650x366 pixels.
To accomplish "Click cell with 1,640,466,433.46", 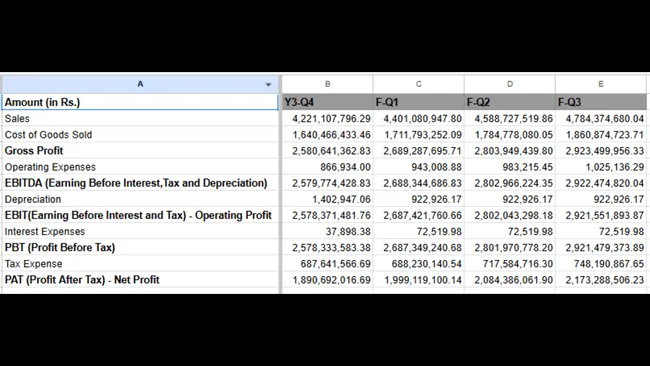I will click(327, 135).
